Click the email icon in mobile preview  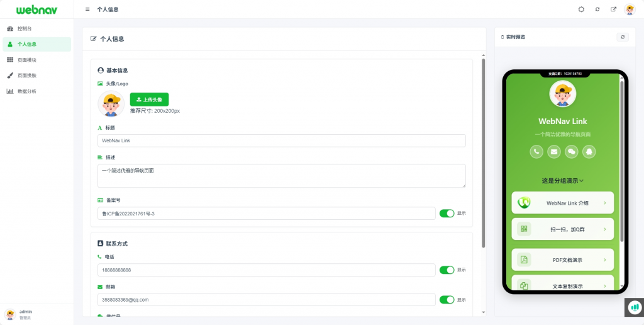554,151
